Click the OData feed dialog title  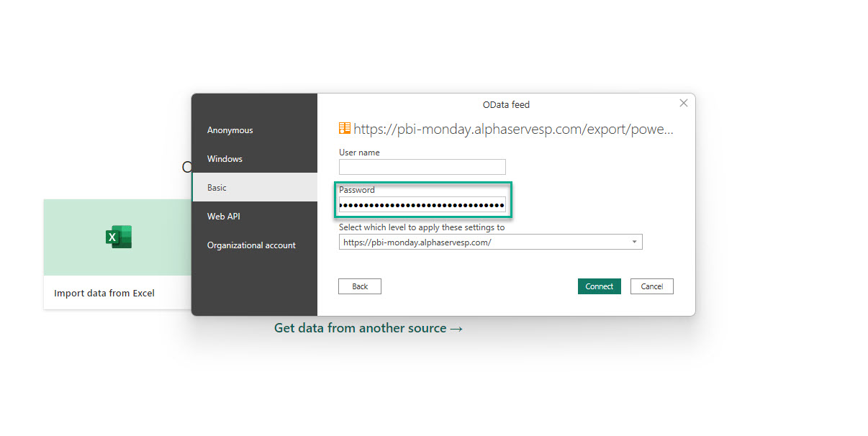point(506,105)
